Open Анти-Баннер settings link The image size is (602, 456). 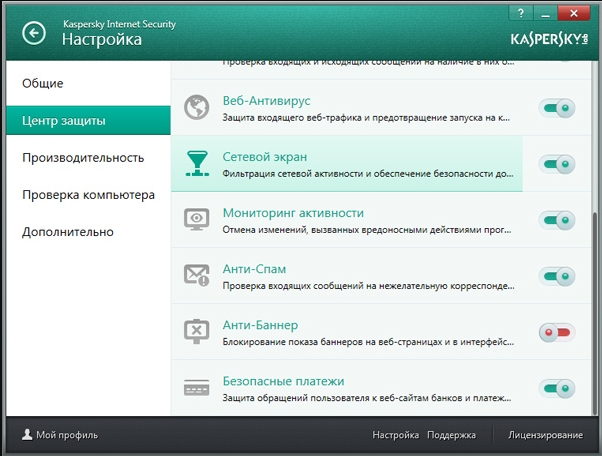coord(260,325)
